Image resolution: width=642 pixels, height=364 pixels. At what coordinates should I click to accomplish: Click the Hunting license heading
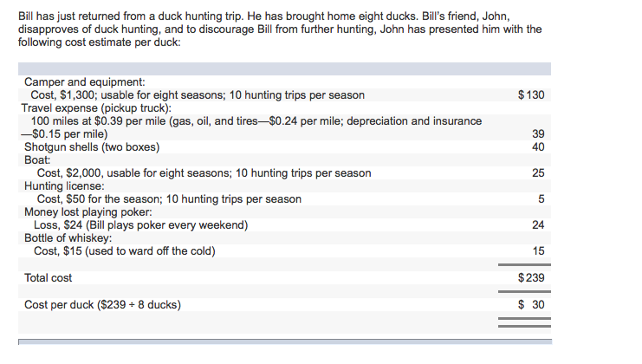[64, 186]
